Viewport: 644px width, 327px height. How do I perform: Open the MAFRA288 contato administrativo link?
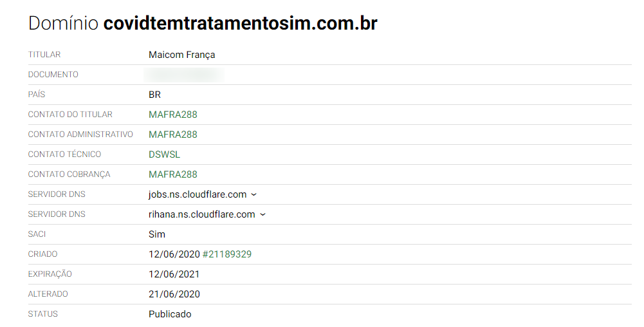pos(173,135)
